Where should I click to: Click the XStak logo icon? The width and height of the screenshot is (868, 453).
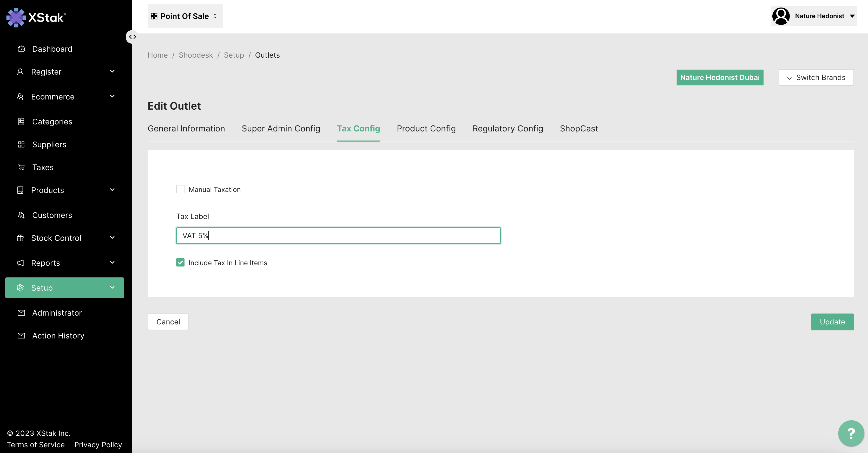(16, 17)
